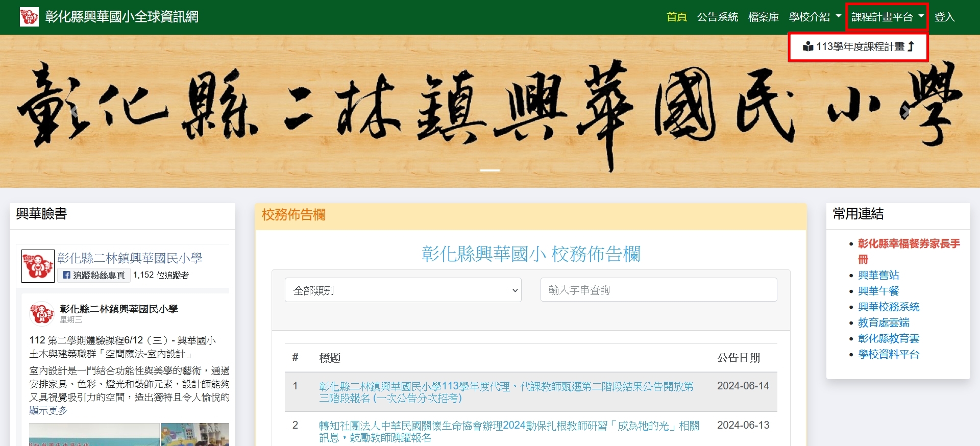Go to 首頁 menu item
The width and height of the screenshot is (980, 446).
677,17
